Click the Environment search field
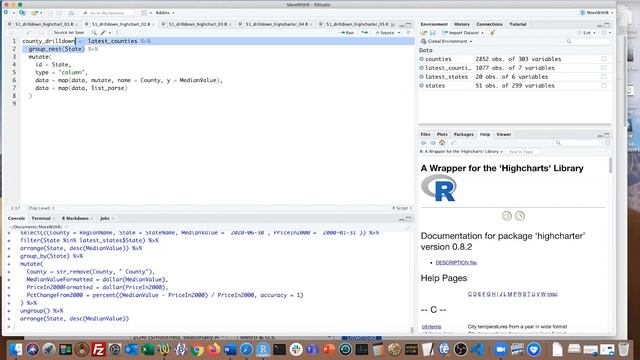Screen dimensions: 640x360 pyautogui.click(x=587, y=41)
